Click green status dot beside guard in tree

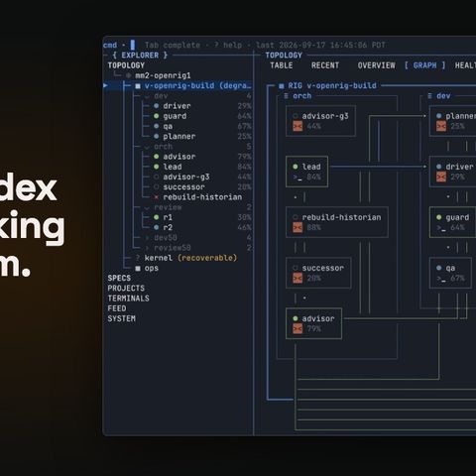(157, 116)
